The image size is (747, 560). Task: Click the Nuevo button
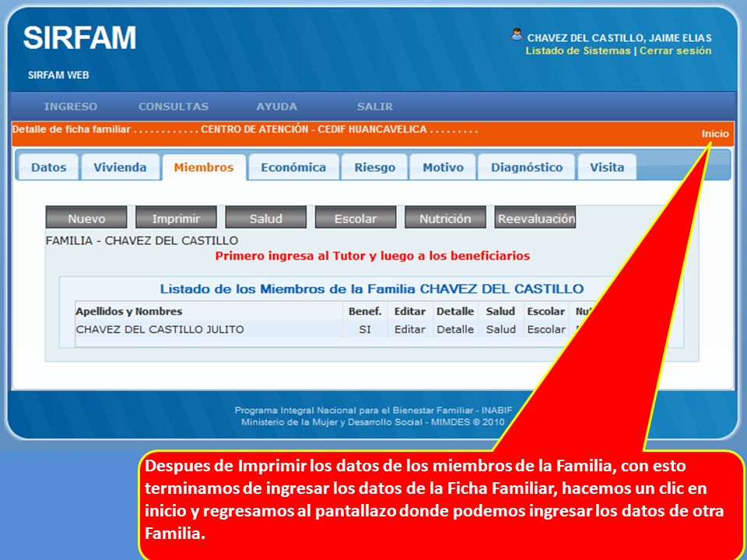(86, 219)
